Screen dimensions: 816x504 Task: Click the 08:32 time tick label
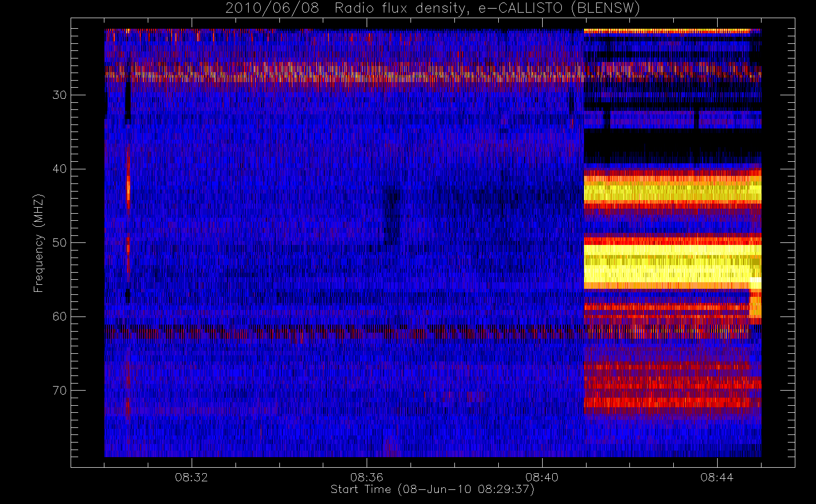(x=191, y=477)
